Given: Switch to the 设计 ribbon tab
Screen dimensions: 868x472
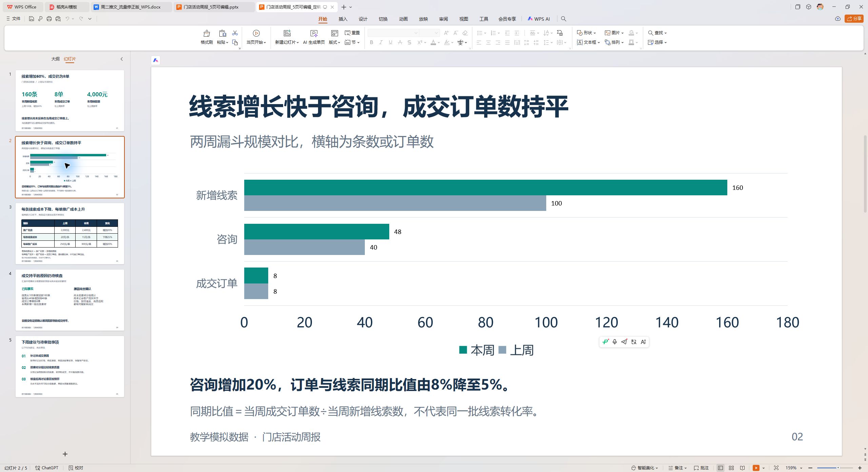Looking at the screenshot, I should 363,19.
